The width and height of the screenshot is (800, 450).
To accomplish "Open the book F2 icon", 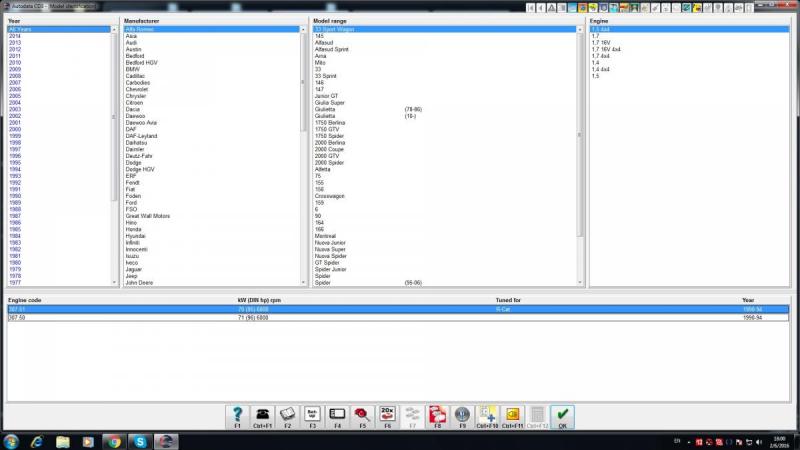I will pos(287,417).
